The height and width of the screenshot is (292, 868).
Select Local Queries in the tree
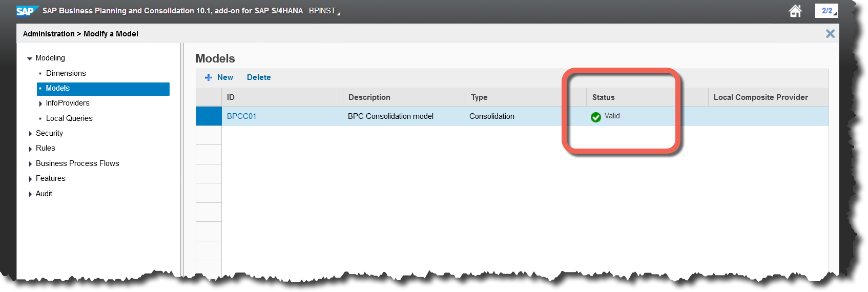[69, 118]
